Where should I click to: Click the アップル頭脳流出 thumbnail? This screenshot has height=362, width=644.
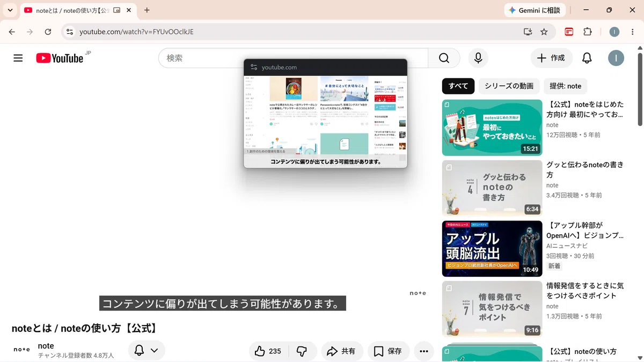coord(492,249)
